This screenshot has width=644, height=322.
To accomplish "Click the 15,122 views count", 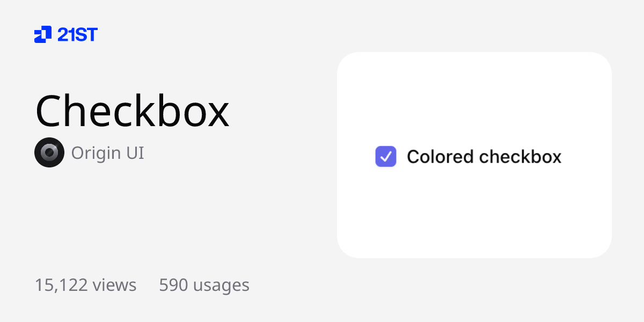I will [85, 285].
